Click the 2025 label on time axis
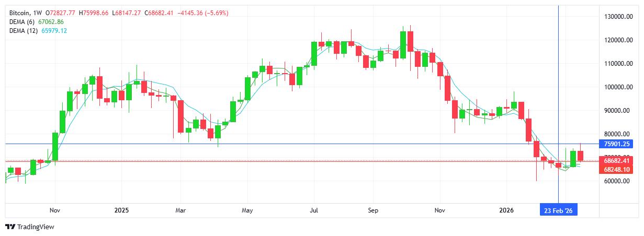Screen dimensions: 644x236 (121, 210)
